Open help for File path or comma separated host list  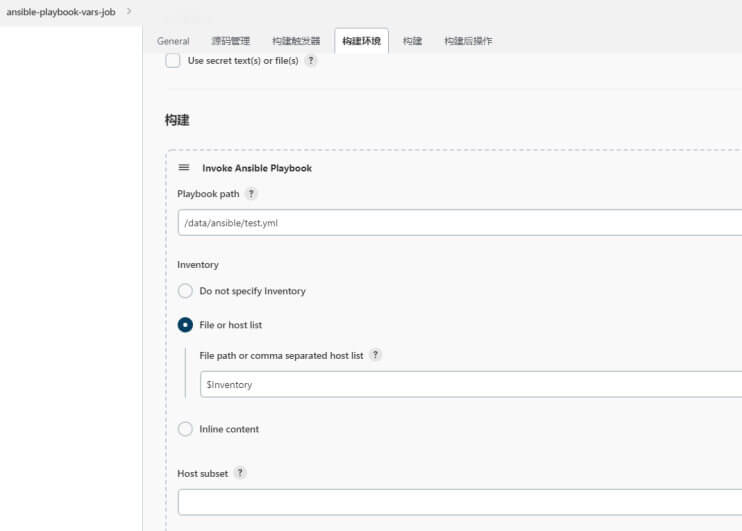tap(375, 354)
